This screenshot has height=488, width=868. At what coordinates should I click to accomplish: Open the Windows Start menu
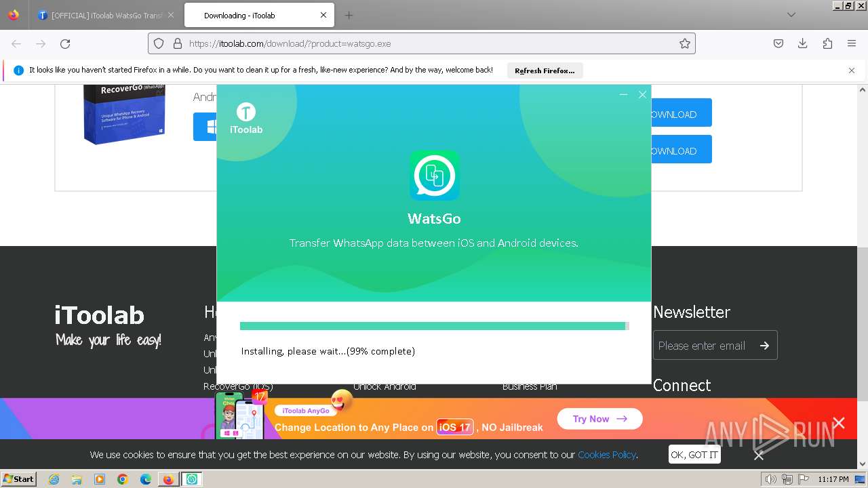click(18, 479)
